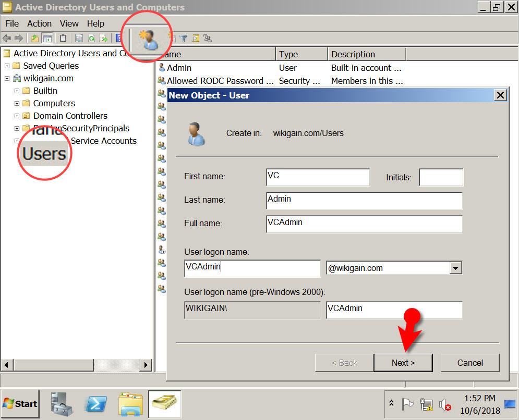Viewport: 519px width, 420px height.
Task: Click the Find objects toolbar icon
Action: click(x=196, y=39)
